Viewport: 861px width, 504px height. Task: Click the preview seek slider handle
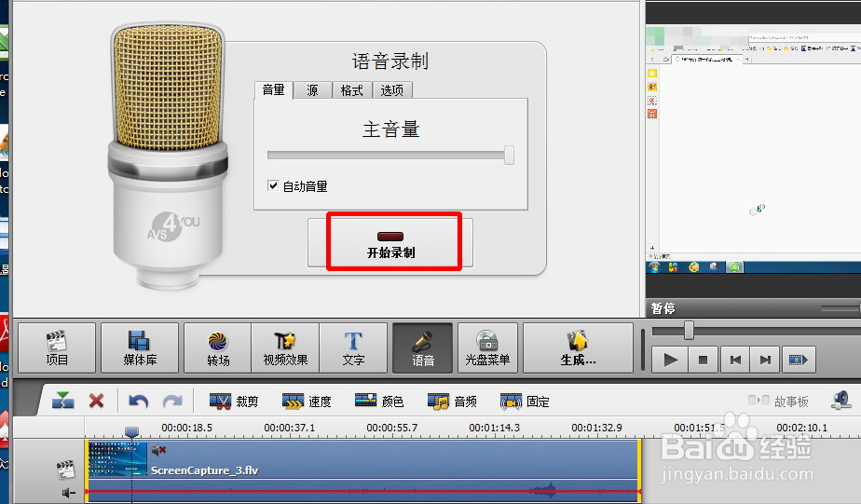[689, 331]
